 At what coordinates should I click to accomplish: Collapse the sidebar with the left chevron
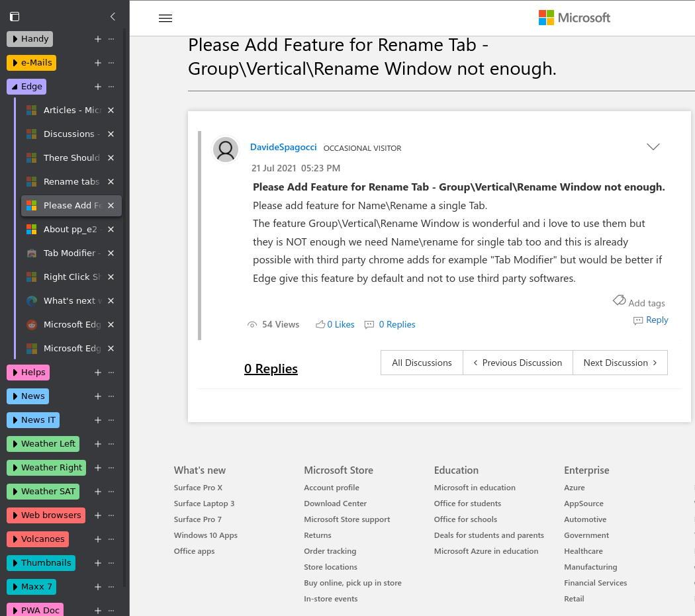pyautogui.click(x=112, y=17)
